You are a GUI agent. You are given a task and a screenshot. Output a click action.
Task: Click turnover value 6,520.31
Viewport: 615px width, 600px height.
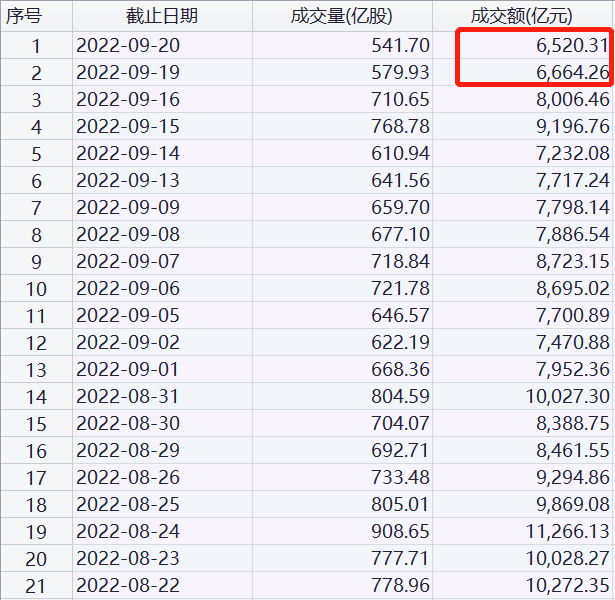click(573, 45)
